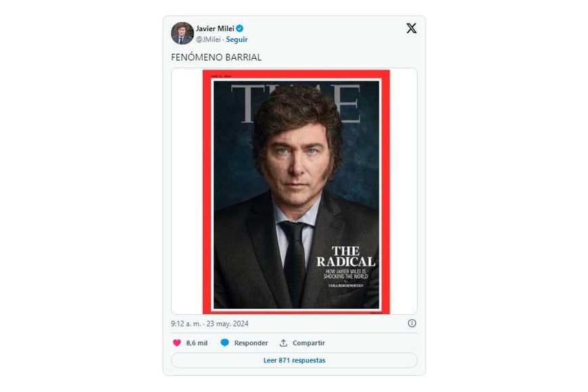Click the Javier Milei display name
Viewport: 588px width, 392px height.
click(214, 28)
